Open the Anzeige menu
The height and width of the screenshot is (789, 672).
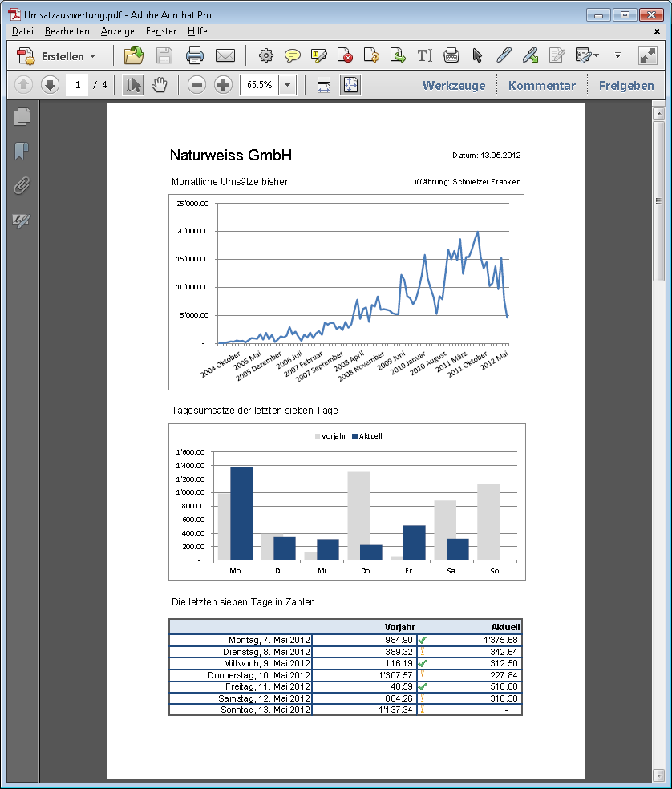[x=117, y=31]
